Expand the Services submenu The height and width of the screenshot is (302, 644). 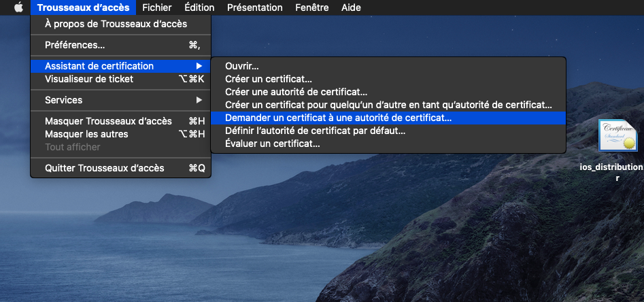coord(120,100)
